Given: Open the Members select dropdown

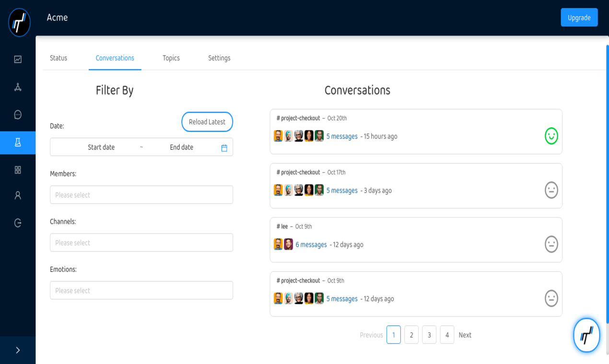Looking at the screenshot, I should [x=141, y=194].
